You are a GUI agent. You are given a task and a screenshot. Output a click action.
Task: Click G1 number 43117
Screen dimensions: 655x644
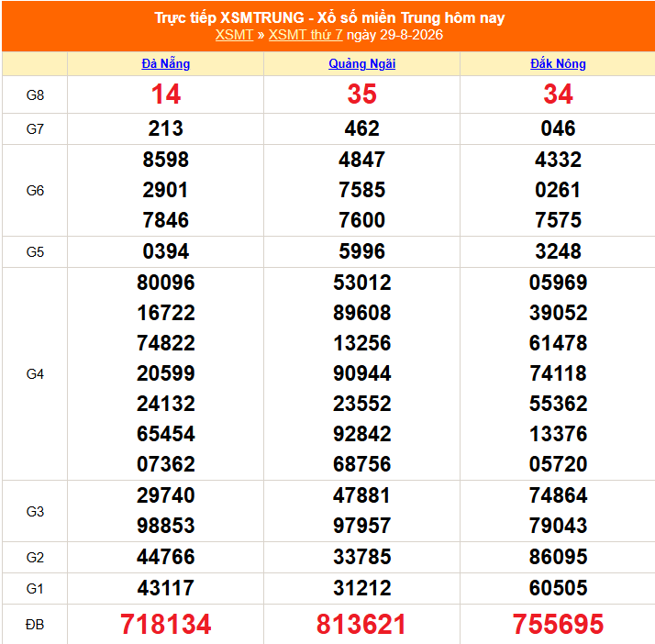pos(166,588)
